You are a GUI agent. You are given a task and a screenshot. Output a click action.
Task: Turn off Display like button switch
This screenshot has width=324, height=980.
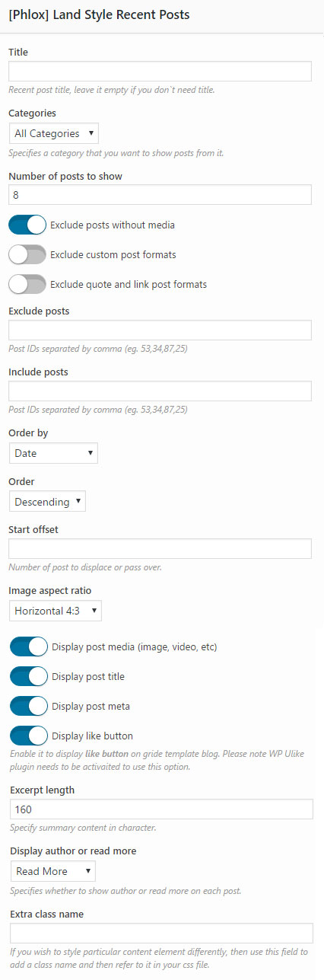(x=29, y=736)
